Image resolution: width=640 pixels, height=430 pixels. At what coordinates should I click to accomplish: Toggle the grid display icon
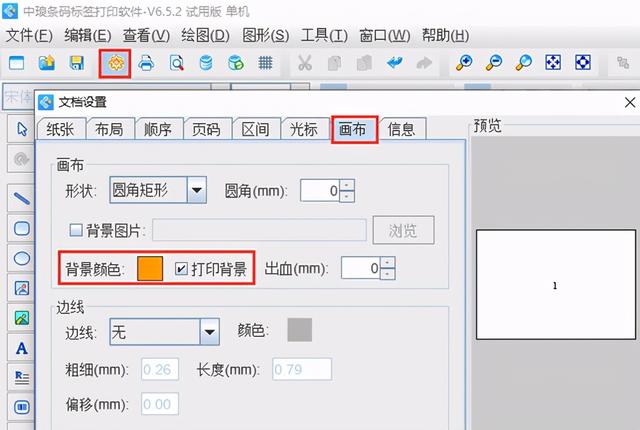pos(265,63)
